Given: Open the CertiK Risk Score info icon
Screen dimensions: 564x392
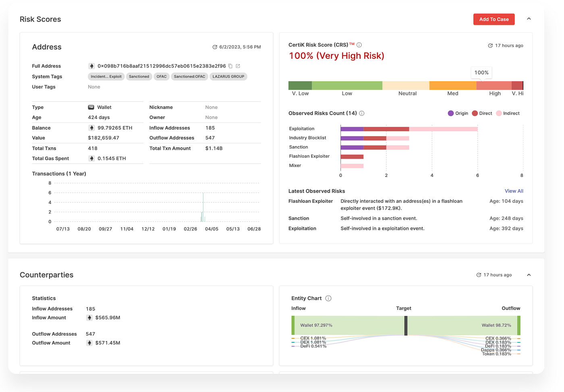Looking at the screenshot, I should 359,45.
